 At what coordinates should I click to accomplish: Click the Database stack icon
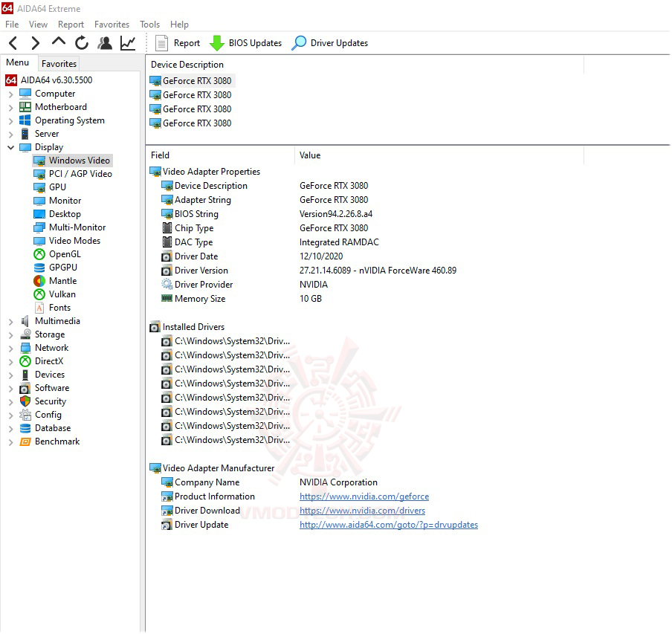25,428
